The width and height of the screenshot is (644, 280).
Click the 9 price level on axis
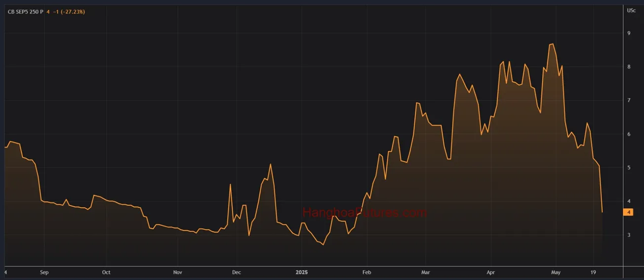click(x=629, y=33)
